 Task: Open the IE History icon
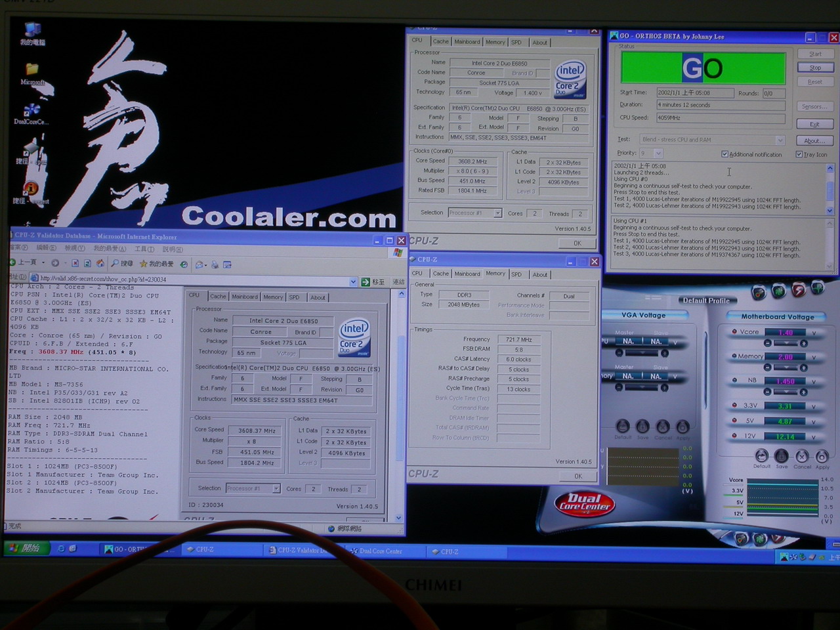(x=184, y=264)
